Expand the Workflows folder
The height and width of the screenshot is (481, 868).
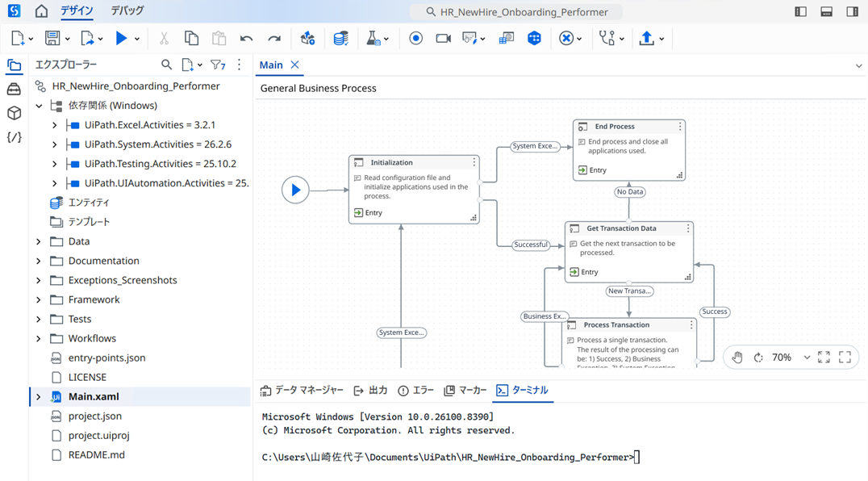[38, 338]
